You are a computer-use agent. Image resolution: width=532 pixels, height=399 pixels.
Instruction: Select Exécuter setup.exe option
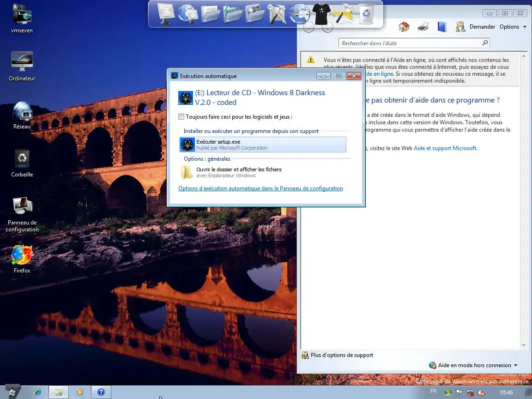pos(263,145)
